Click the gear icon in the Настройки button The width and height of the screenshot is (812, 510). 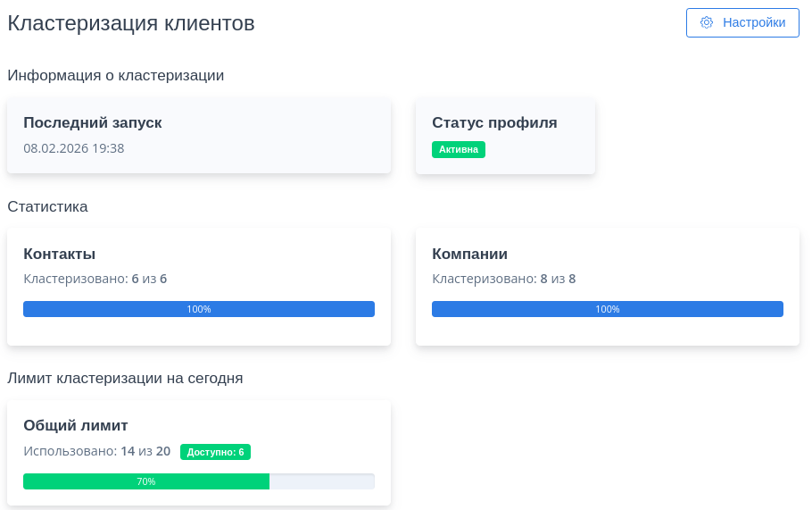(x=707, y=22)
